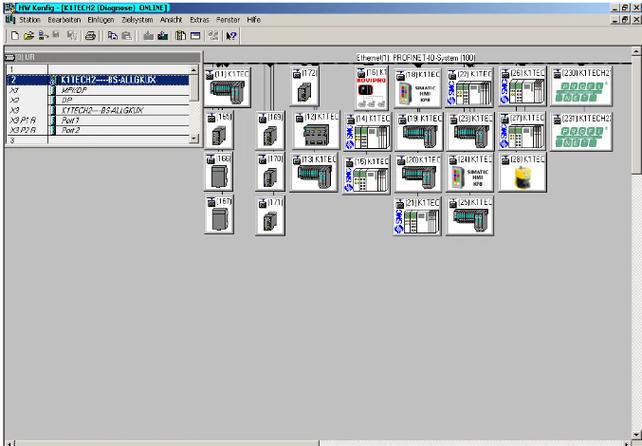Screen dimensions: 642x446
Task: Select MOVIPRO device (16)
Action: [x=371, y=88]
